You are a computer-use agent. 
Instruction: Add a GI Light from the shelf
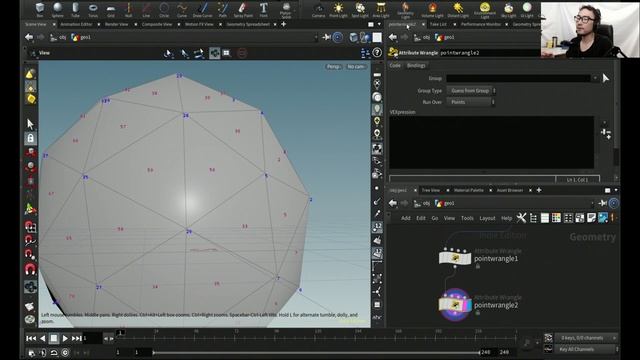527,9
